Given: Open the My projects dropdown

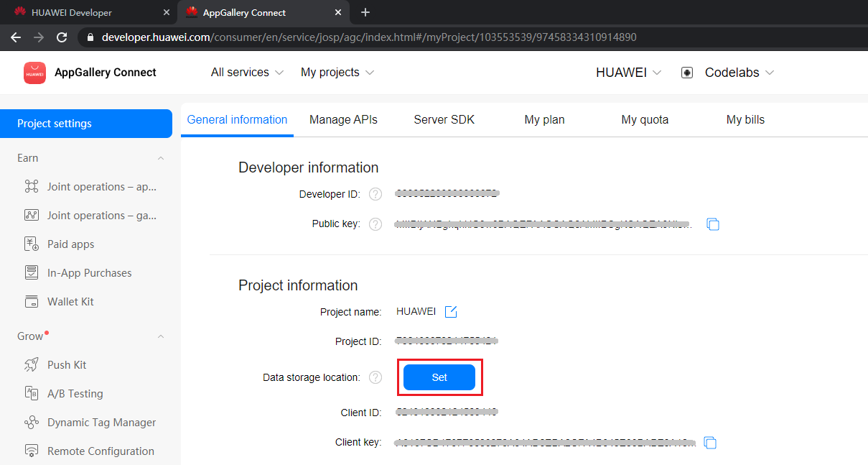Looking at the screenshot, I should tap(337, 73).
